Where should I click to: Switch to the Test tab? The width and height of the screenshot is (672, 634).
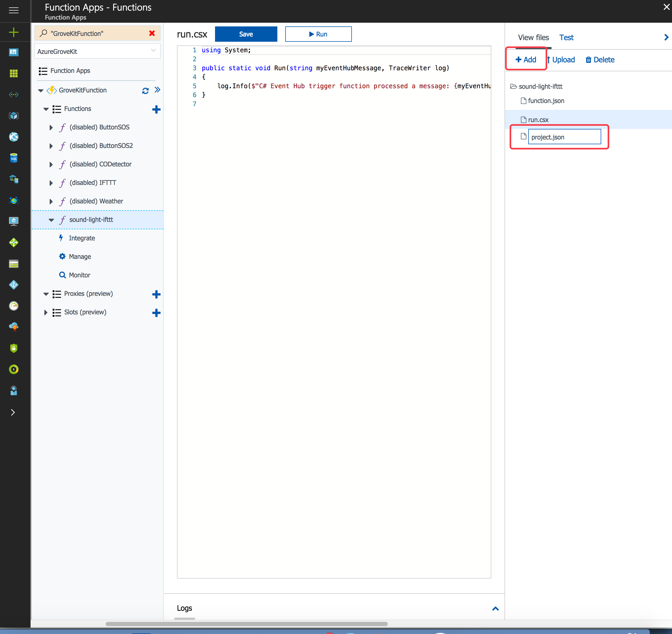pos(566,38)
